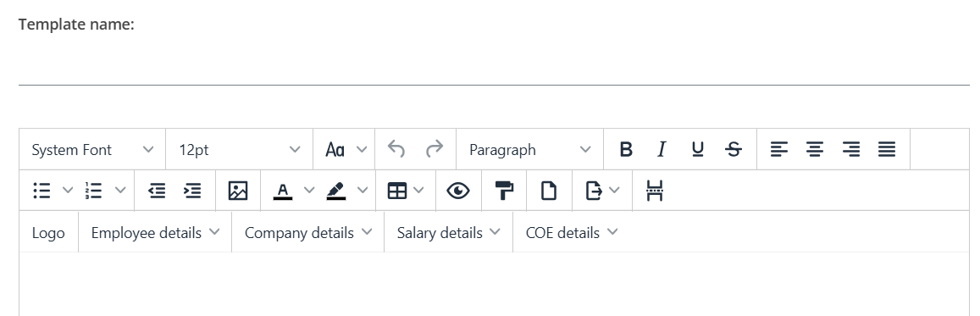Insert a page break icon
The image size is (980, 316).
[655, 191]
